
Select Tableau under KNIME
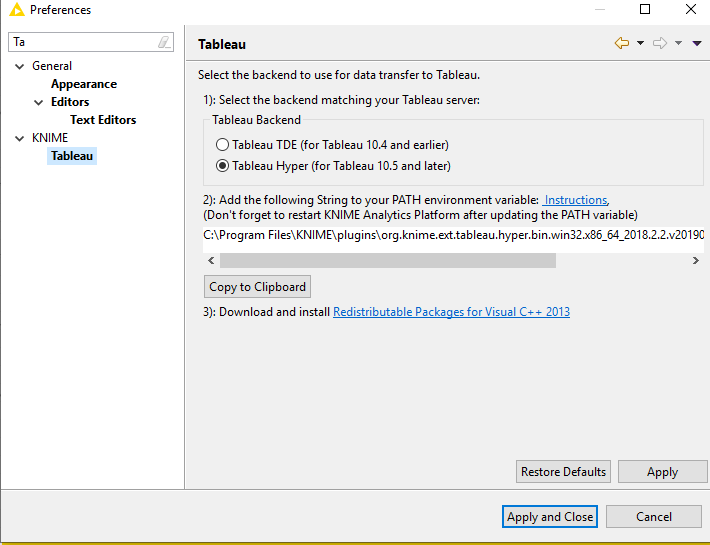(x=72, y=156)
